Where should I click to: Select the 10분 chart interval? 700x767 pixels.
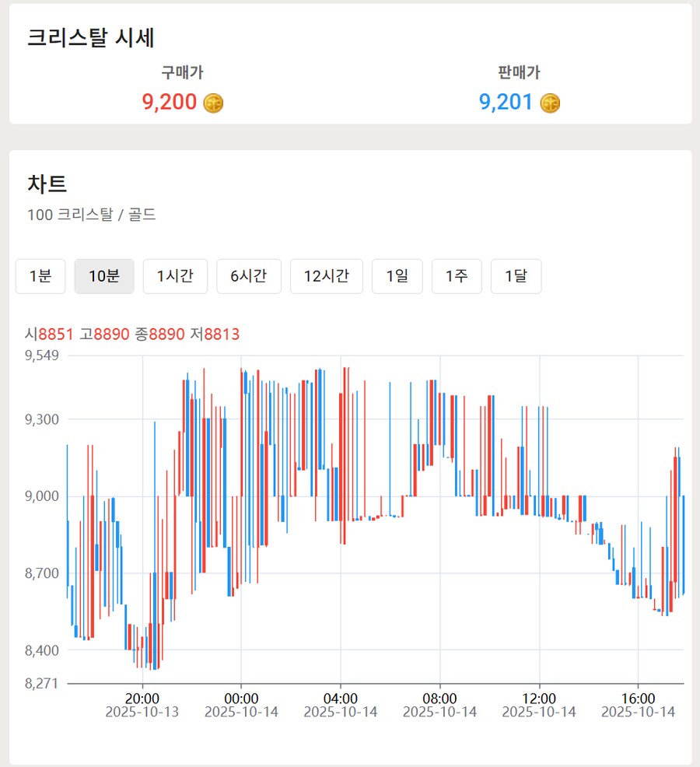coord(104,276)
